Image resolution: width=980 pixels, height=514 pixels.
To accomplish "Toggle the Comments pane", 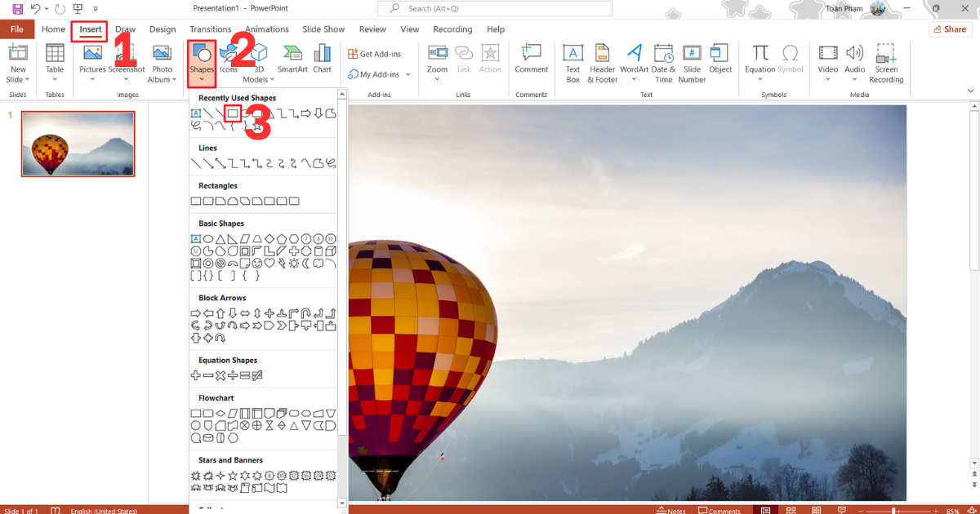I will [720, 510].
